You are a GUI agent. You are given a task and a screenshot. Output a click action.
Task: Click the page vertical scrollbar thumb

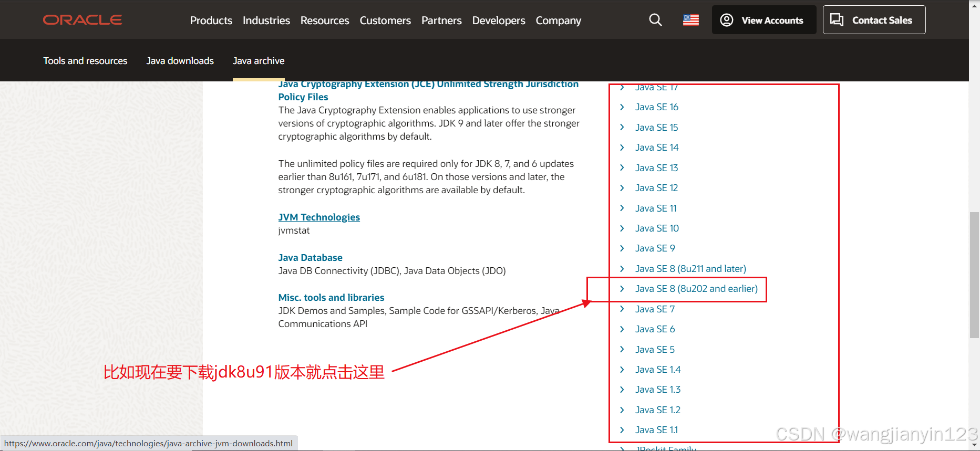coord(974,275)
